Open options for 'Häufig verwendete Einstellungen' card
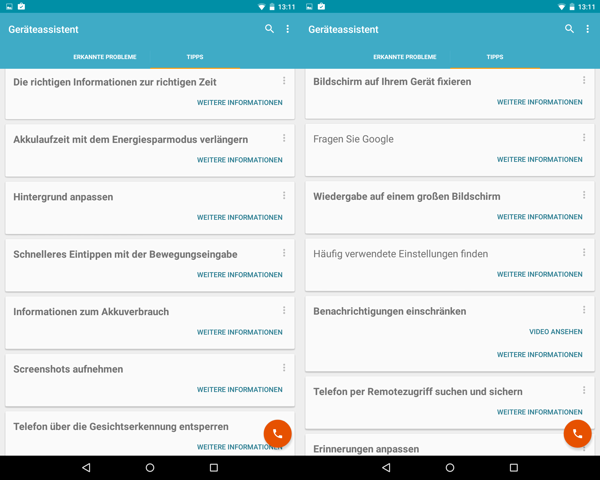The image size is (600, 480). coord(584,252)
